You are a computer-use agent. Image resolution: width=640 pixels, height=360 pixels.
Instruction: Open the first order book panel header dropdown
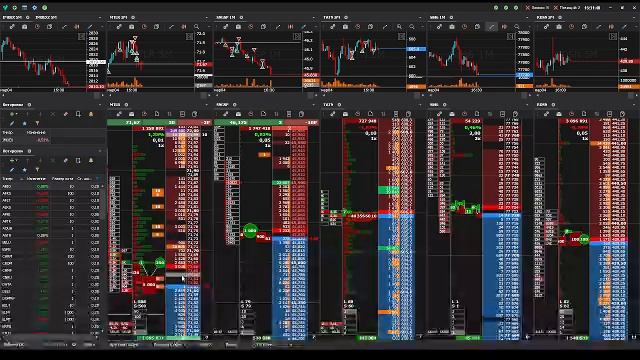coord(207,105)
